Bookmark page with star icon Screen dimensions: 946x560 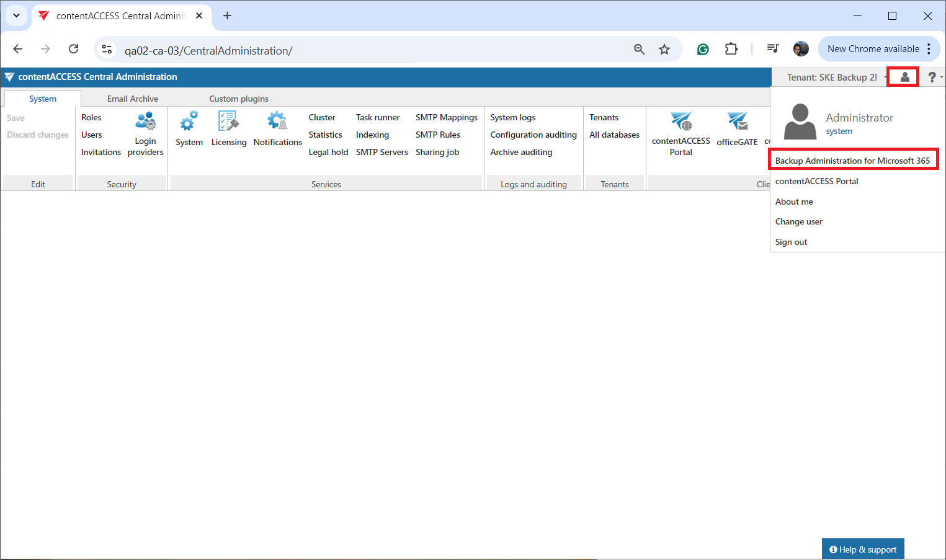664,50
